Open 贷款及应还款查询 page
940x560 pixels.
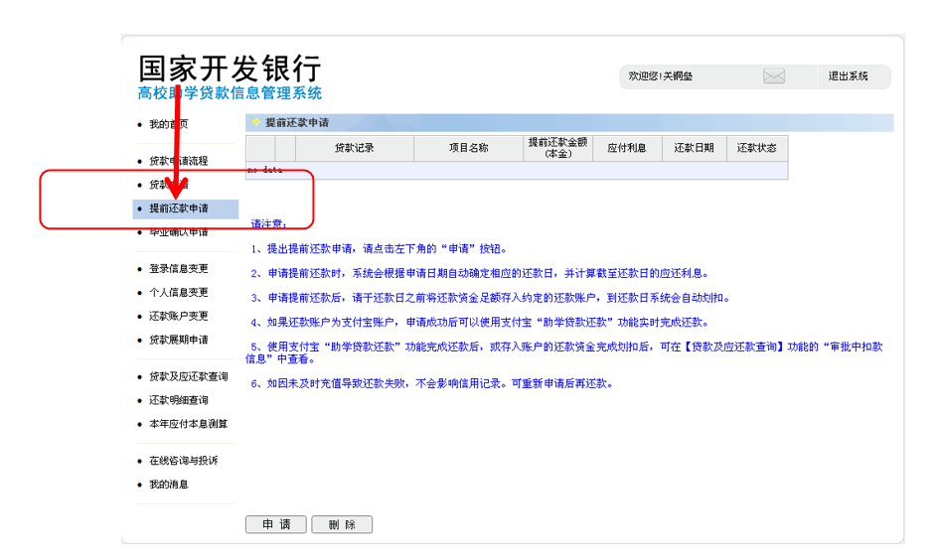pos(188,376)
